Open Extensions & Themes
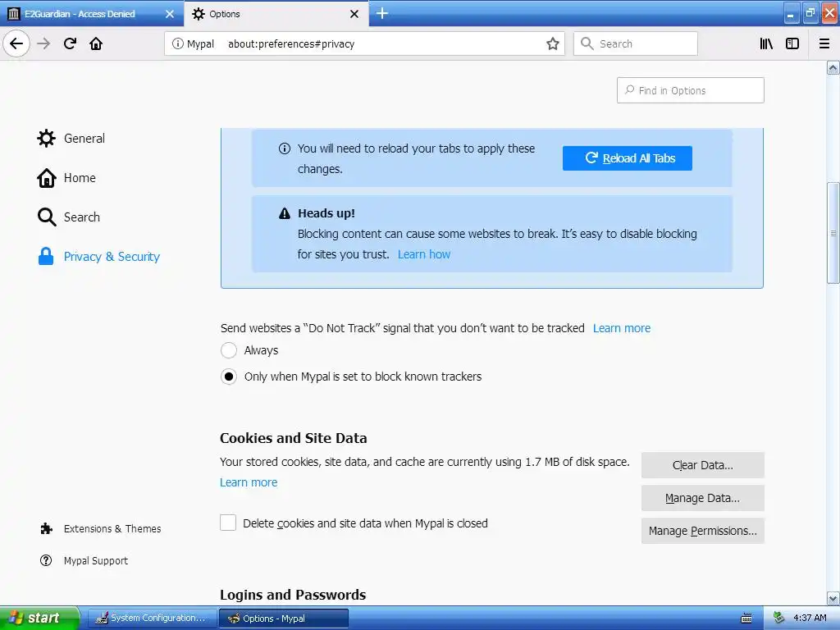This screenshot has width=840, height=630. 101,529
